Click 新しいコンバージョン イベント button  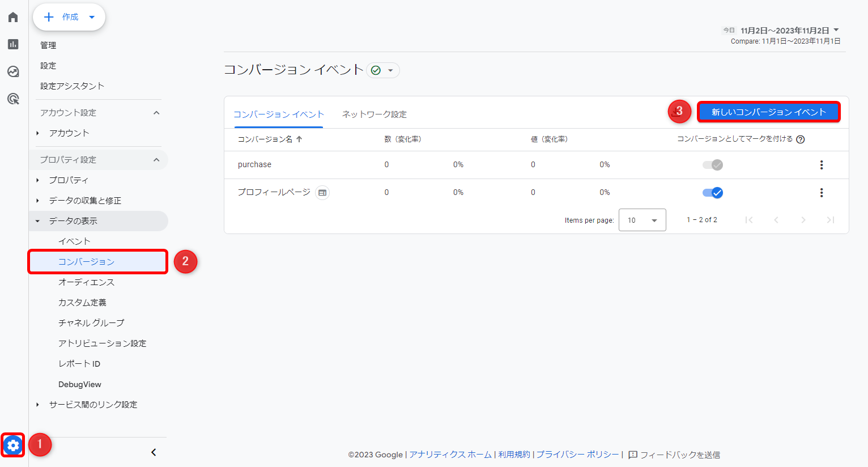point(768,112)
